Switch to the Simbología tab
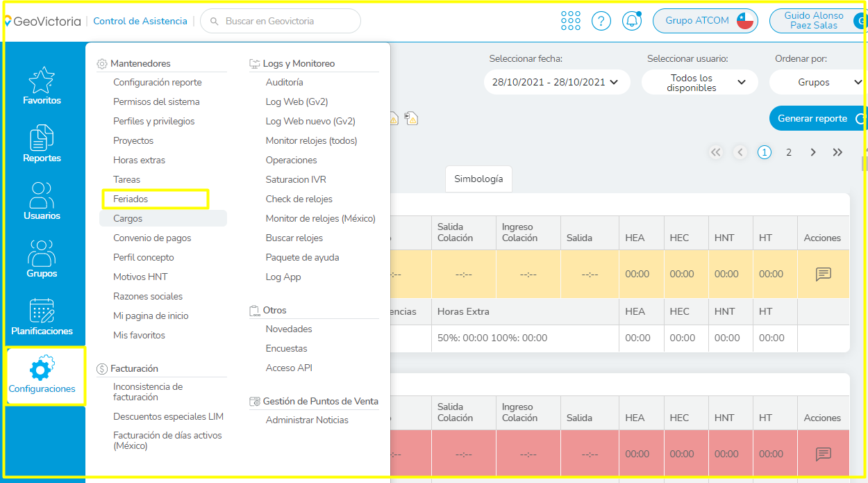 [478, 179]
